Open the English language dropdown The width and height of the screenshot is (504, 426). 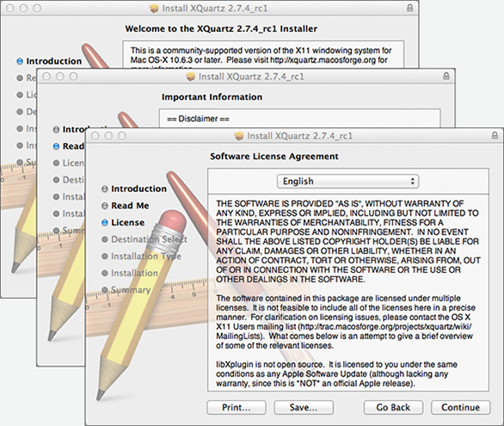coord(347,182)
